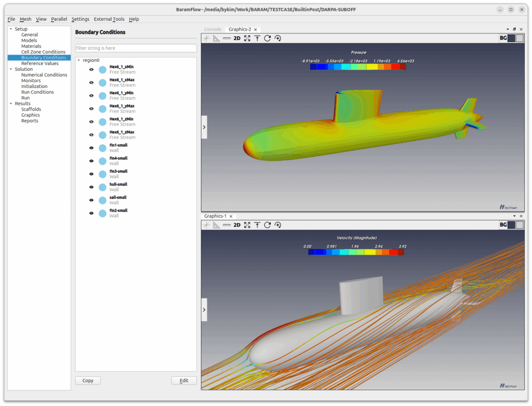
Task: Open the External Tools menu
Action: 109,19
